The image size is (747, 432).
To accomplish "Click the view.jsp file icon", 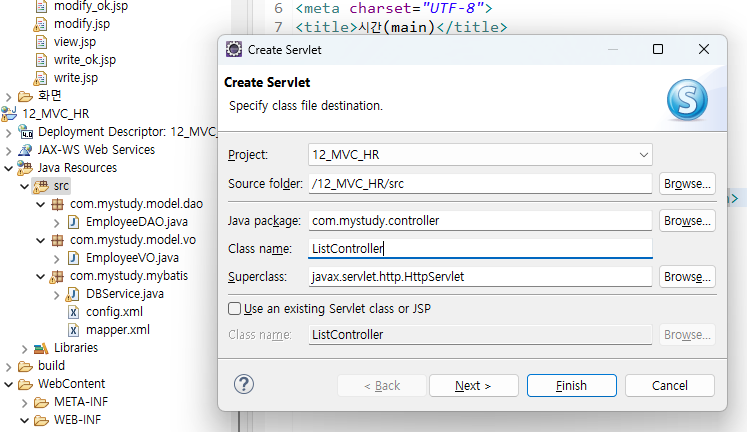I will tap(41, 42).
